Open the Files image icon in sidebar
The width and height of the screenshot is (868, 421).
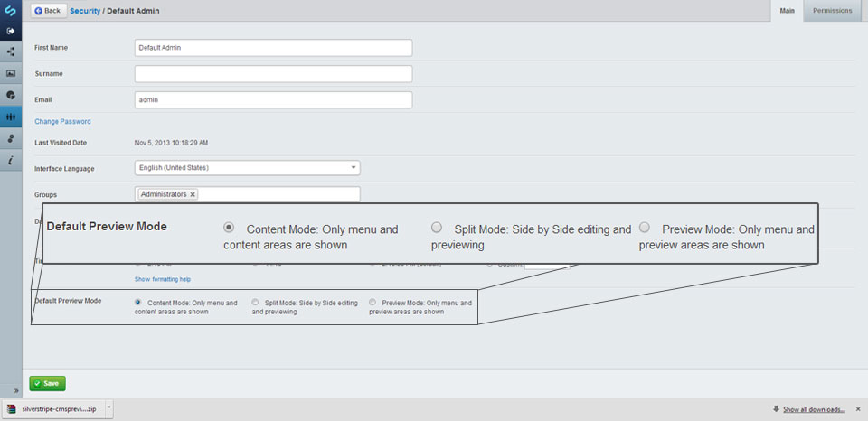coord(11,73)
